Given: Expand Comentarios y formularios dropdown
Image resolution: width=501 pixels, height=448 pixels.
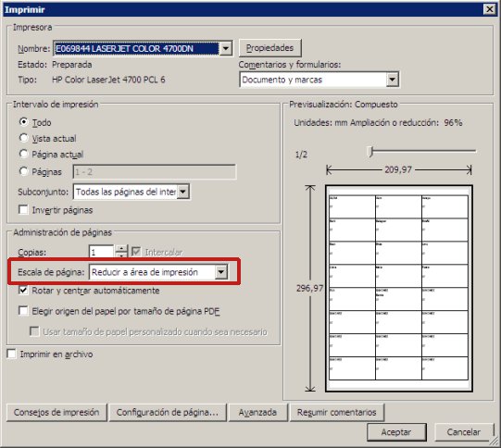Looking at the screenshot, I should point(393,80).
